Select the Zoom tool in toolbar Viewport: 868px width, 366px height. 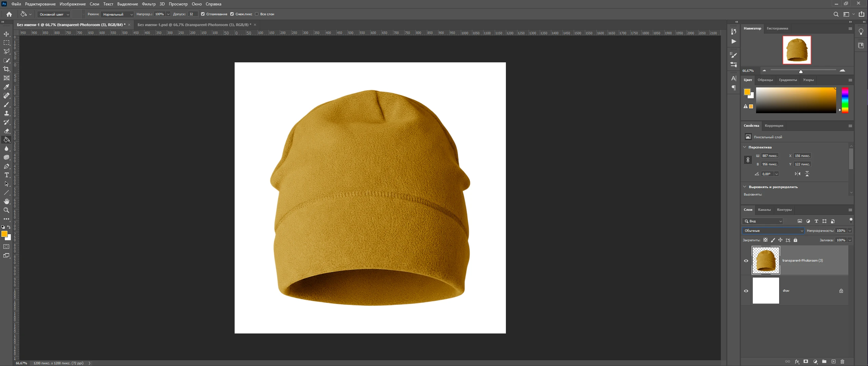click(x=6, y=210)
